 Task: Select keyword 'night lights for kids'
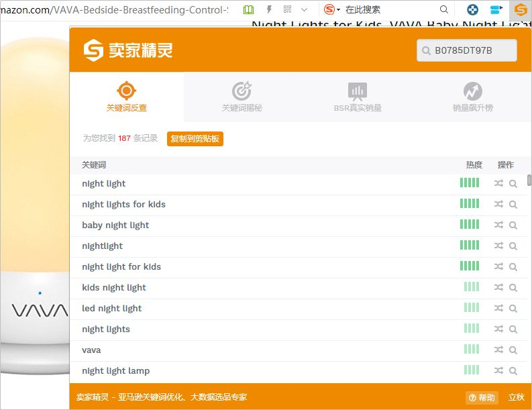click(x=124, y=204)
